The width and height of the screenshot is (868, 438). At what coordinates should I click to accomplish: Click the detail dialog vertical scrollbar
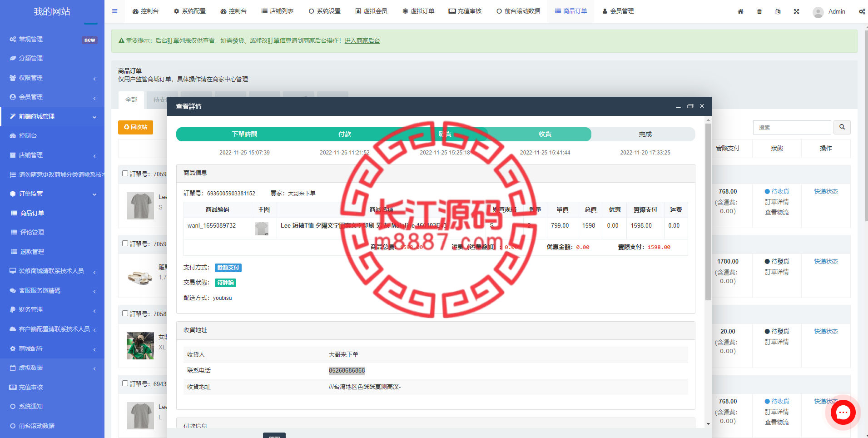point(708,212)
